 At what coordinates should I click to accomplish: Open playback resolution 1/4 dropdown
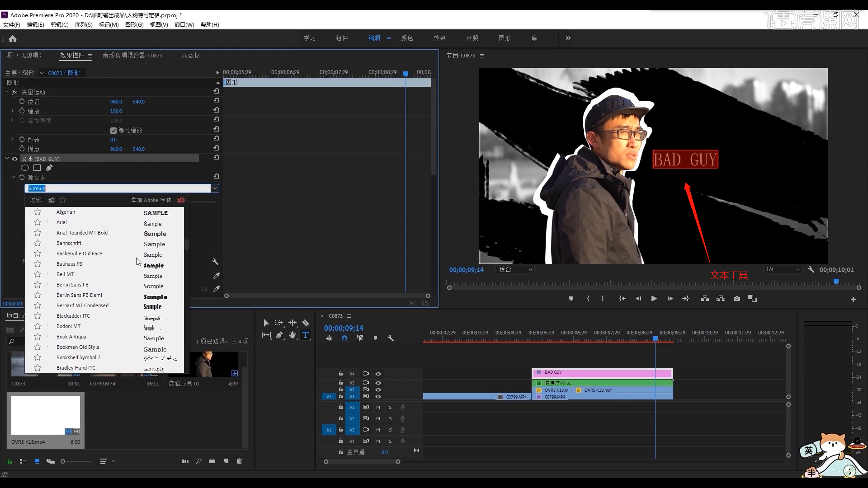point(782,269)
